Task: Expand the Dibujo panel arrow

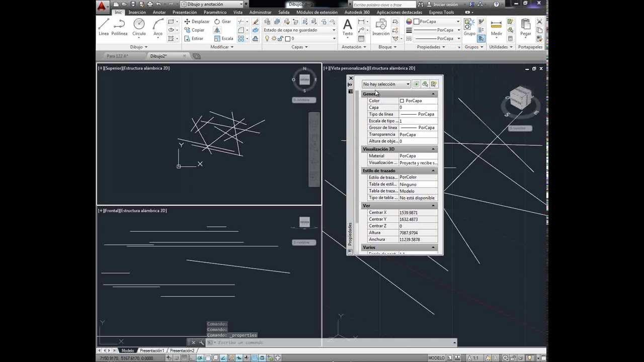Action: coord(146,47)
